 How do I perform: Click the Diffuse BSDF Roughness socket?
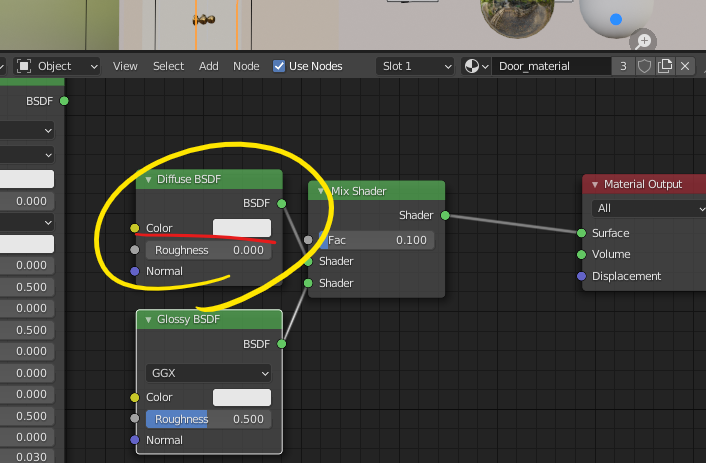[135, 250]
